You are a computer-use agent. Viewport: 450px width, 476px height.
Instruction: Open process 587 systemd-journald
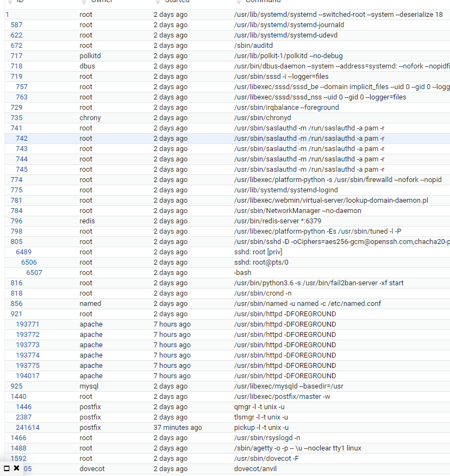point(16,25)
